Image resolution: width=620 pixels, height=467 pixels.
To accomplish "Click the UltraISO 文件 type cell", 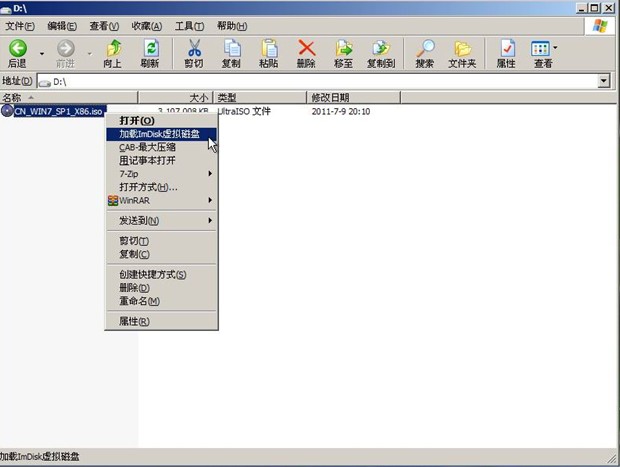I will tap(244, 112).
